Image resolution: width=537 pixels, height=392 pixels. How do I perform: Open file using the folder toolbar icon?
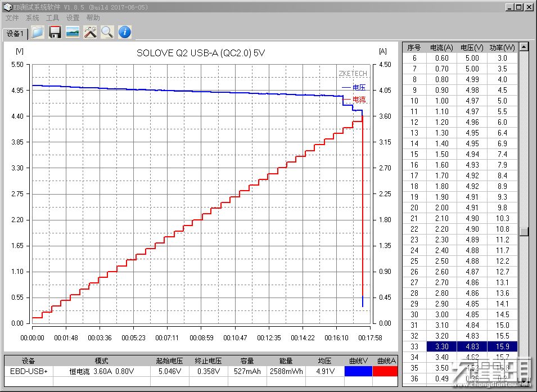[x=38, y=32]
